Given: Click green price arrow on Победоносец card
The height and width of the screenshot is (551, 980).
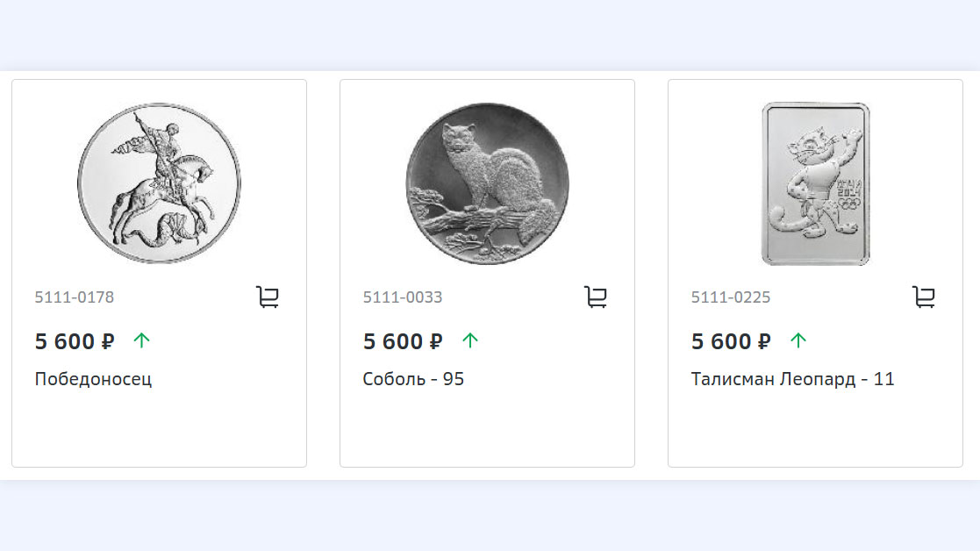Looking at the screenshot, I should 142,340.
